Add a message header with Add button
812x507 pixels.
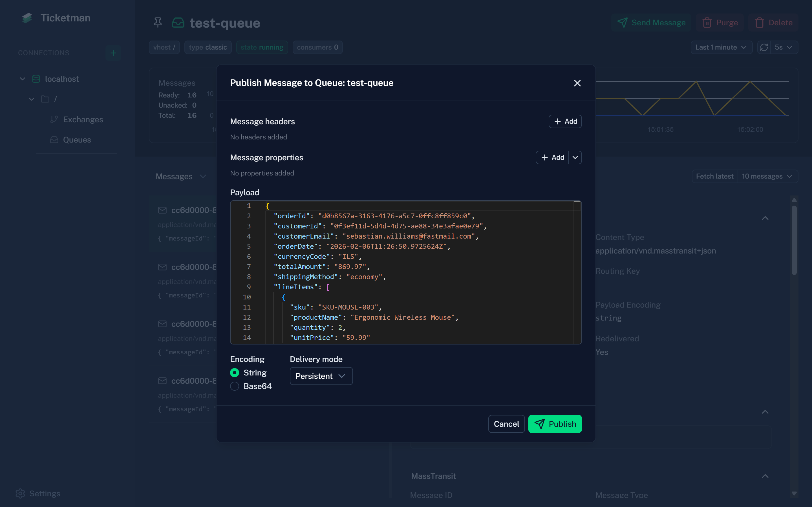565,121
